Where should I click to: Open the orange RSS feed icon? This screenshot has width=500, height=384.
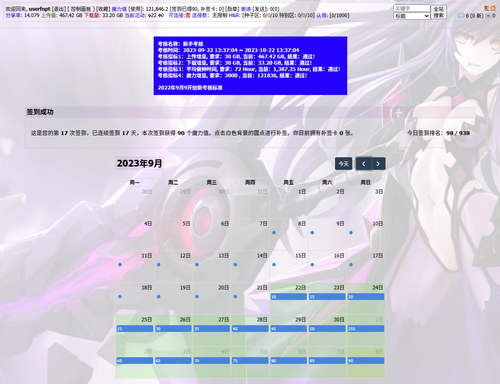(x=492, y=8)
